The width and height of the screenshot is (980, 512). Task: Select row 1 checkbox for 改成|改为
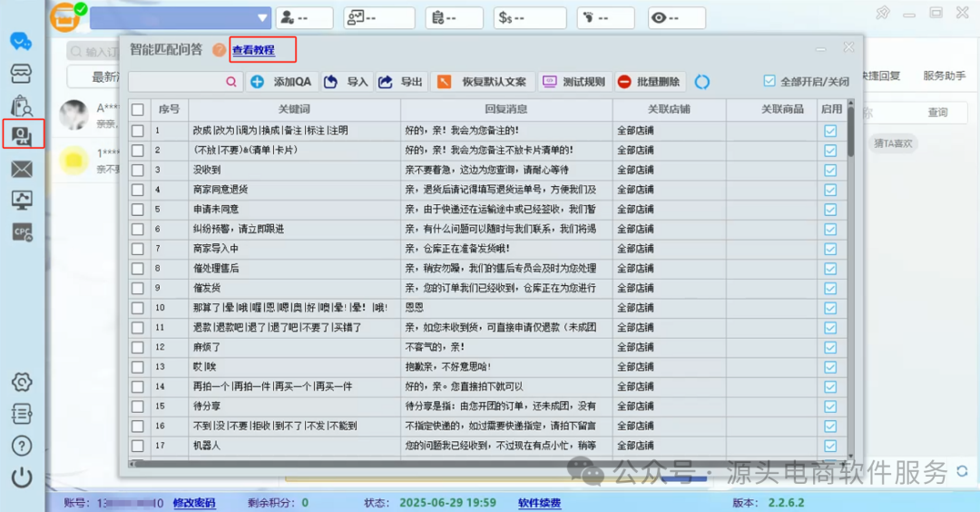point(138,131)
